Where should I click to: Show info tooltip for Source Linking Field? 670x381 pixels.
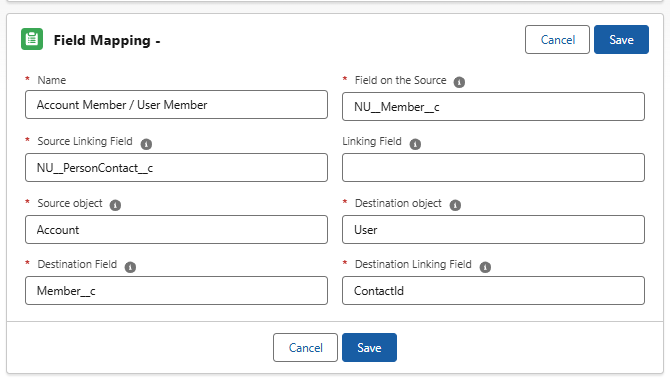pyautogui.click(x=146, y=144)
